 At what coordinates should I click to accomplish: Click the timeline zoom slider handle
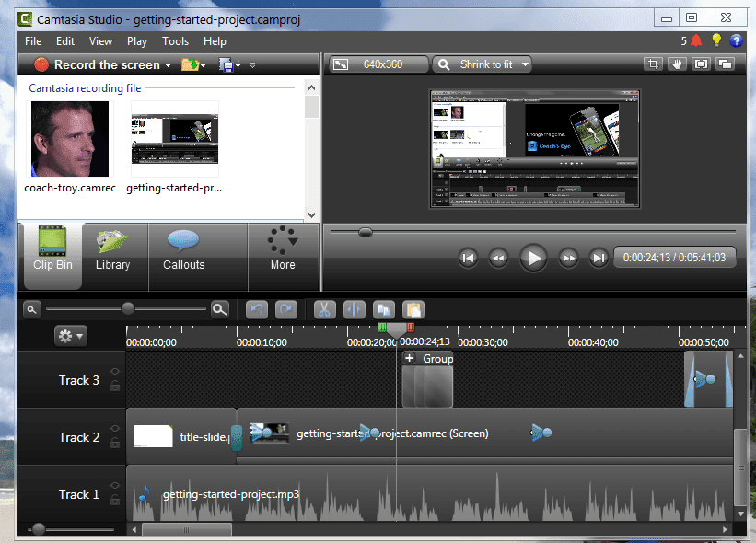point(128,309)
